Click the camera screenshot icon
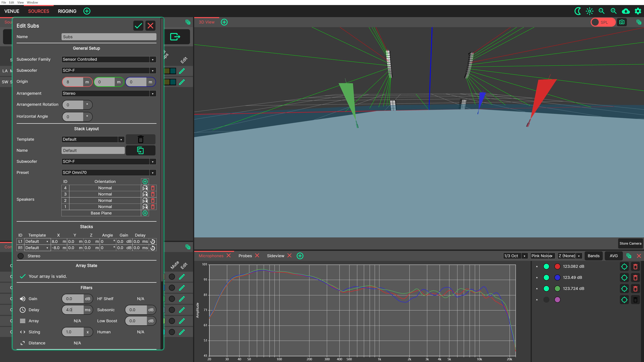Screen dimensions: 644x362 click(x=622, y=22)
